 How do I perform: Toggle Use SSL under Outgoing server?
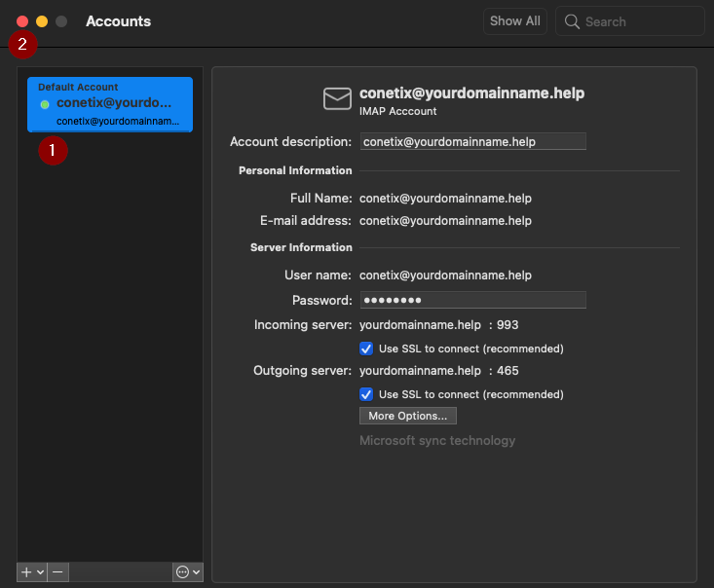click(x=366, y=394)
